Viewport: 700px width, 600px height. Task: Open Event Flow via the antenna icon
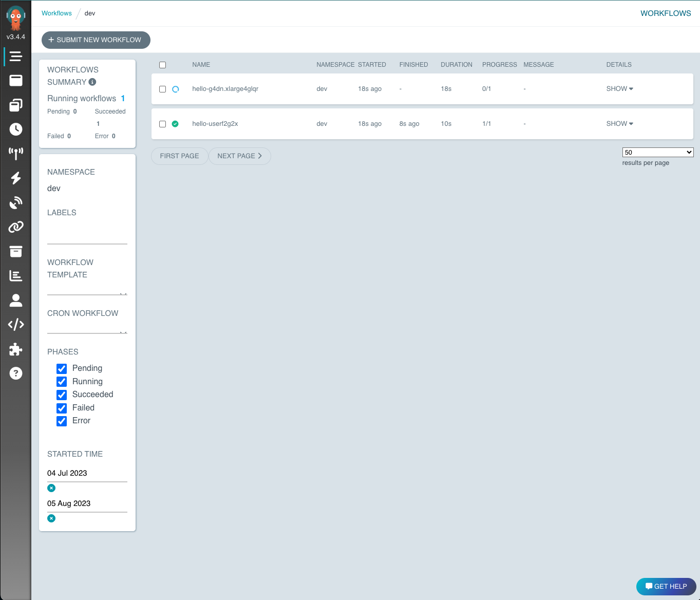click(16, 153)
